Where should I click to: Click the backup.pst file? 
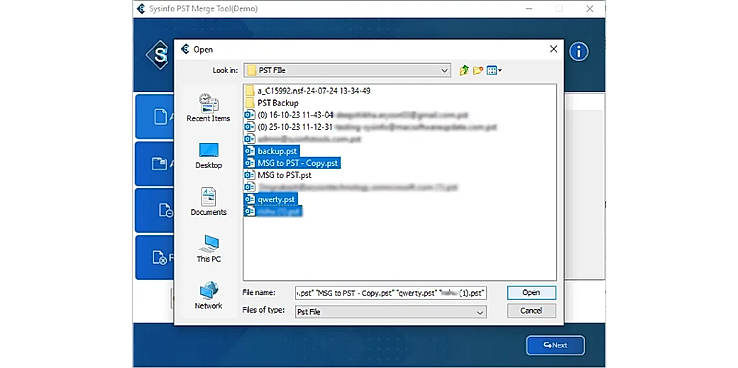(x=271, y=151)
